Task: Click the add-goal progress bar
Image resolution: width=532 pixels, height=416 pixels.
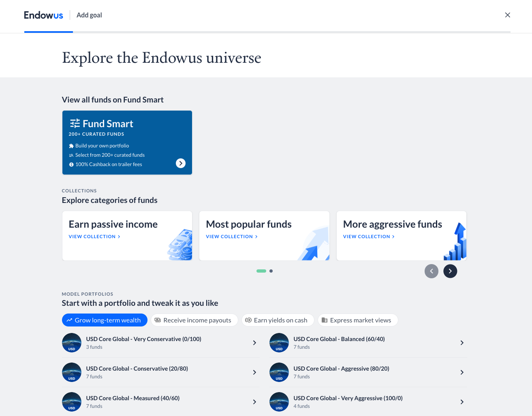Action: 267,32
